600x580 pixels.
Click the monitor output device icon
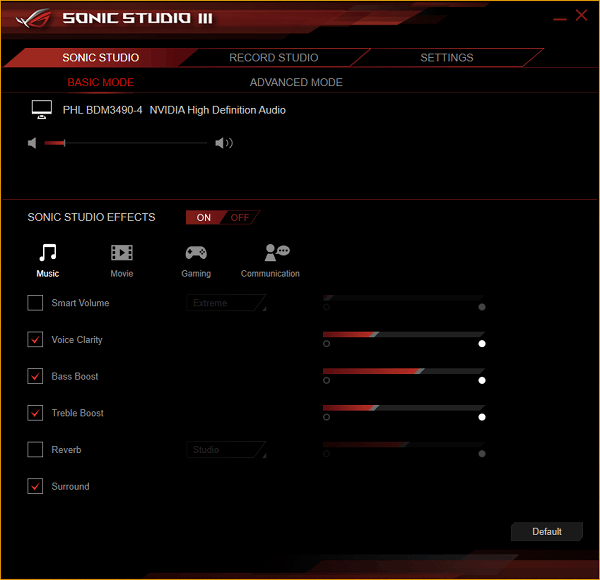(x=42, y=110)
